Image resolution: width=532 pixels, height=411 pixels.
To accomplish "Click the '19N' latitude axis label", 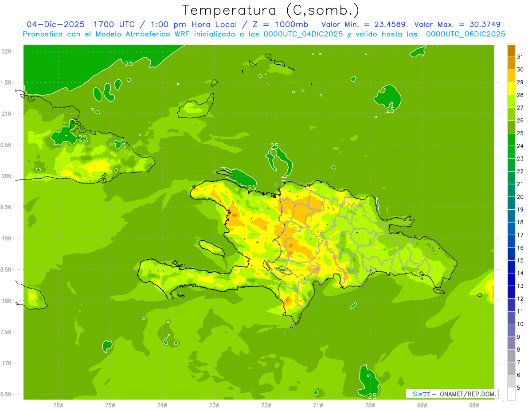I will pos(7,239).
